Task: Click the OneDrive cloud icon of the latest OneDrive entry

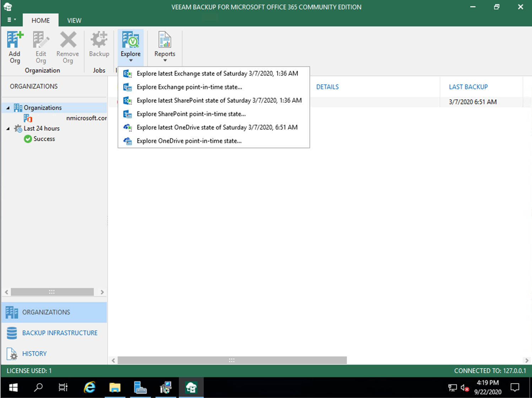Action: [x=127, y=127]
